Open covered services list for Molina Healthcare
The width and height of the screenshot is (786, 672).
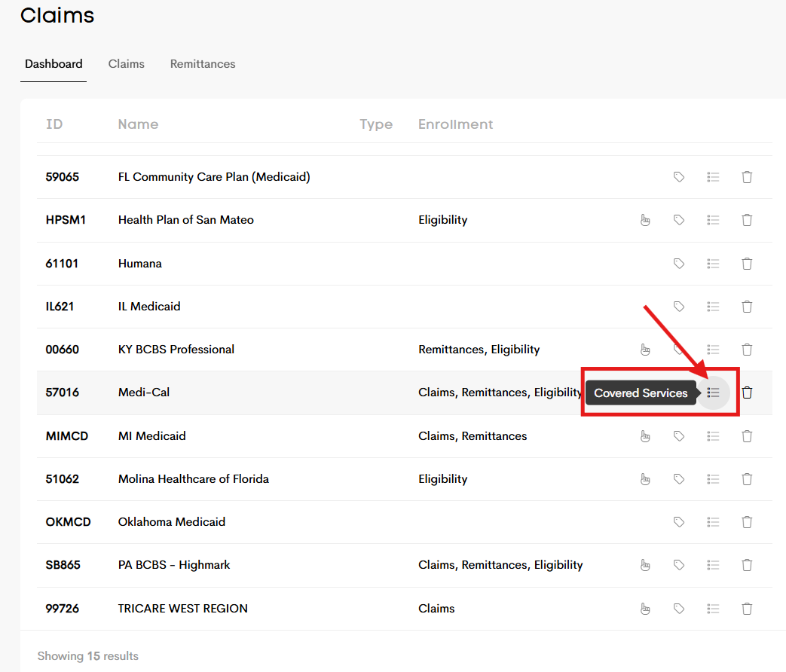(713, 479)
